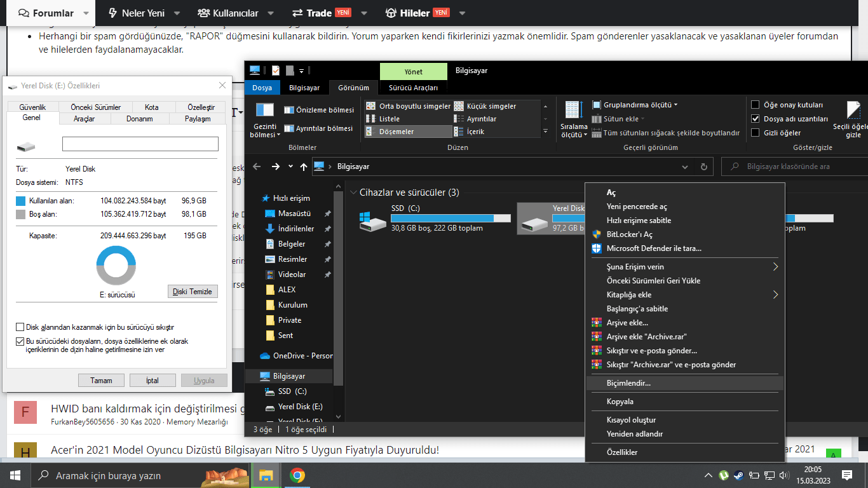Choose the Döşemeler layout
The width and height of the screenshot is (868, 488).
click(408, 132)
